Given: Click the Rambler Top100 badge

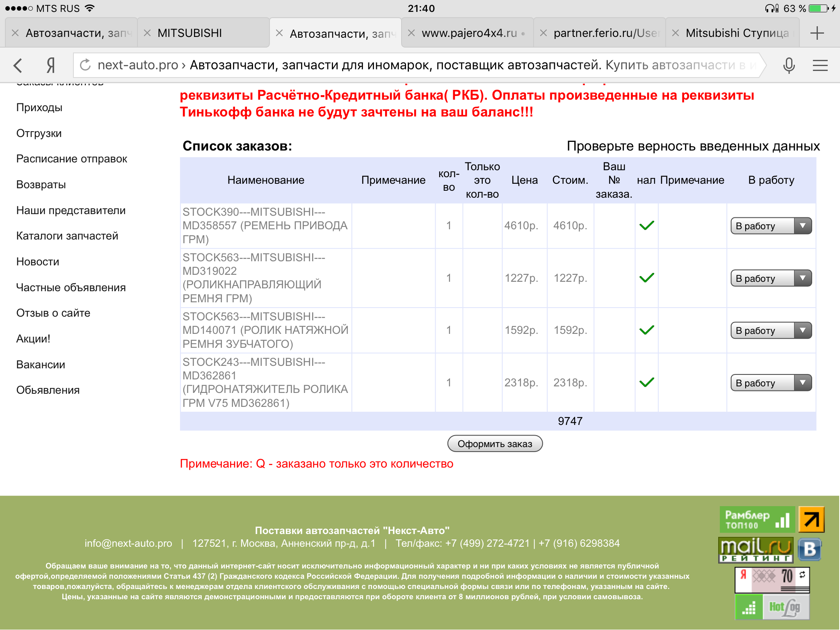Looking at the screenshot, I should tap(757, 519).
